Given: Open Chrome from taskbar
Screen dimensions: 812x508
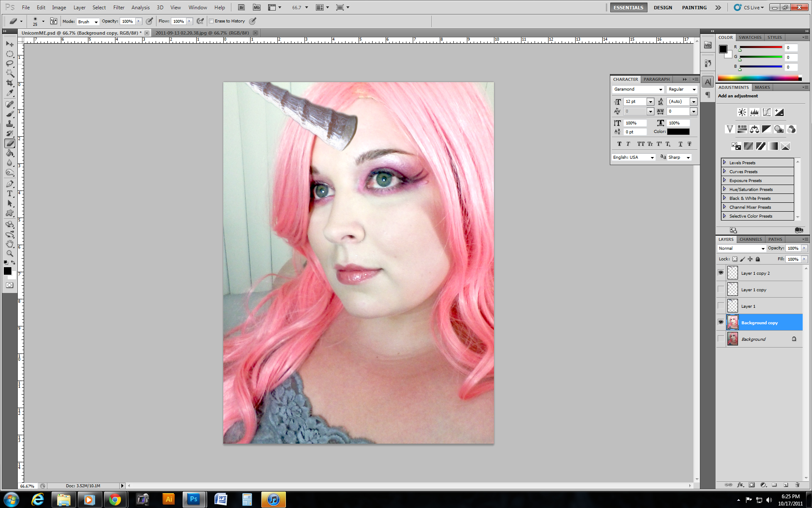Looking at the screenshot, I should point(115,500).
